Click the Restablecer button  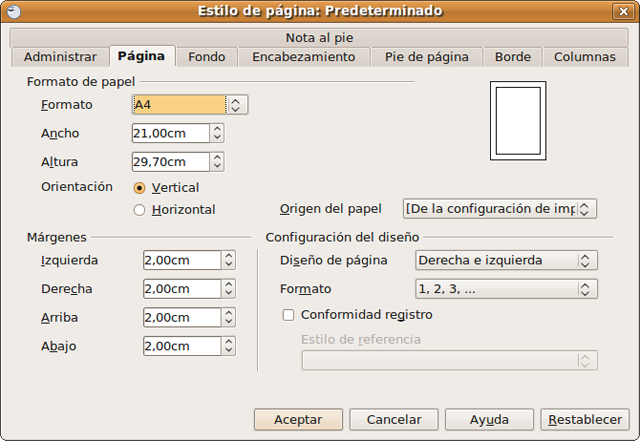pos(585,420)
